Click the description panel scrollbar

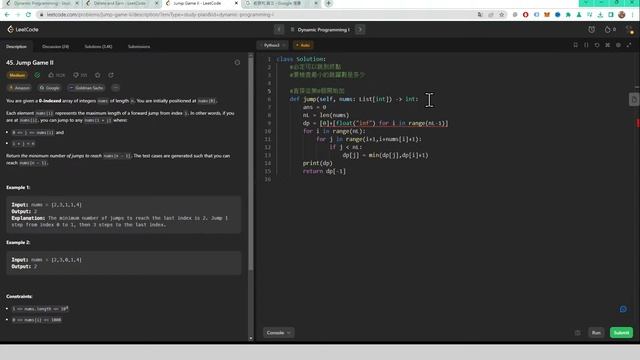[251, 163]
